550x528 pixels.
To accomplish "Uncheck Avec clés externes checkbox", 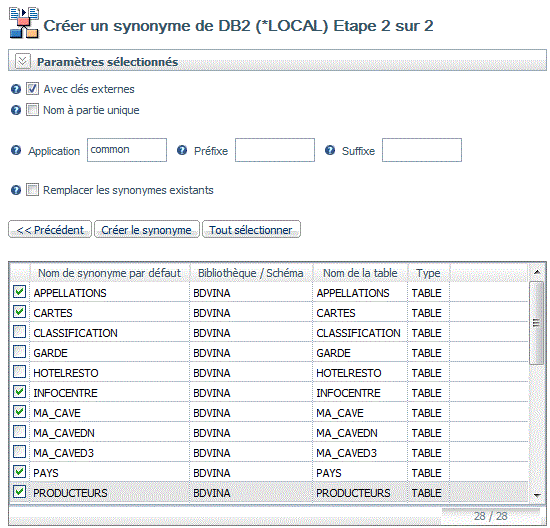I will coord(32,89).
